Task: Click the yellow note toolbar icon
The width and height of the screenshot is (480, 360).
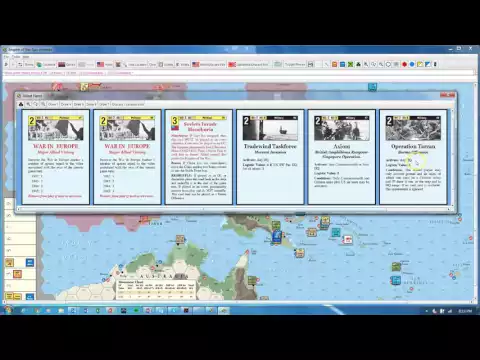Action: (420, 64)
